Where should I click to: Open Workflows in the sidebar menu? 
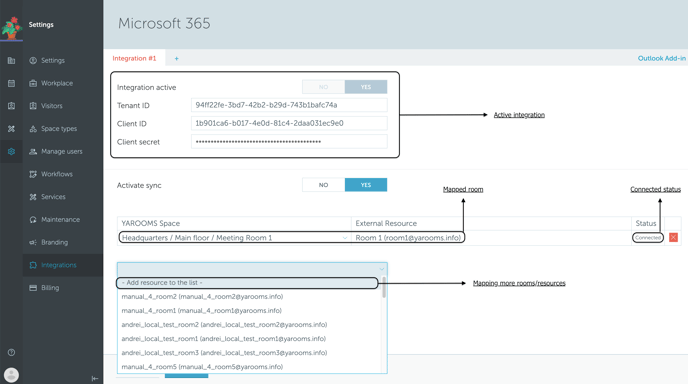57,174
